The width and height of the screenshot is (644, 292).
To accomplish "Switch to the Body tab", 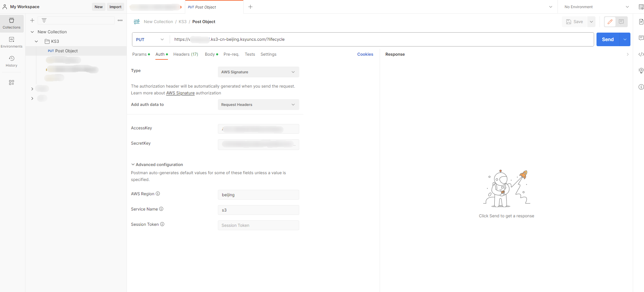I will (210, 54).
